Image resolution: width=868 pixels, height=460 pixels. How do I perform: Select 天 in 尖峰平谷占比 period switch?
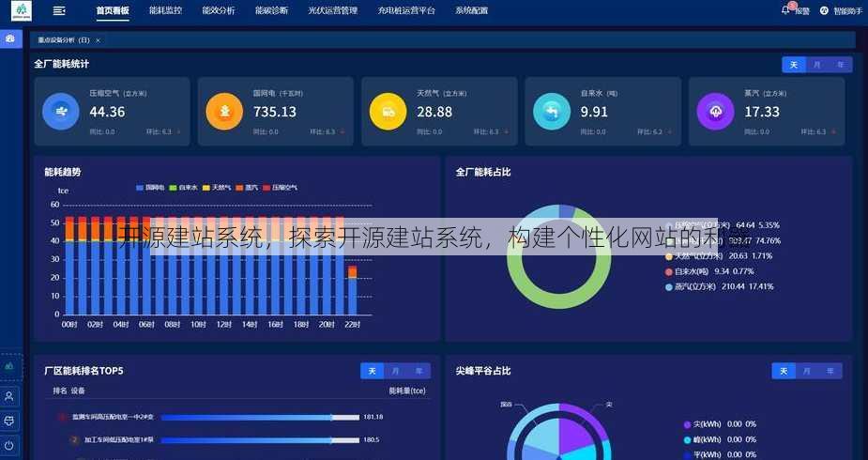(784, 371)
